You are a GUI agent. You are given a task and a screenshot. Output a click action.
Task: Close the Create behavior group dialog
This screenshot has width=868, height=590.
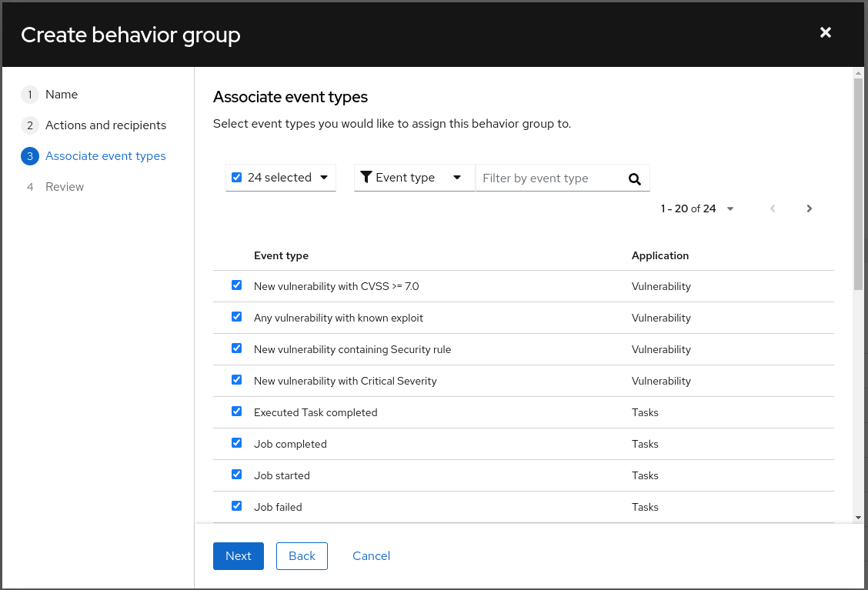click(825, 32)
